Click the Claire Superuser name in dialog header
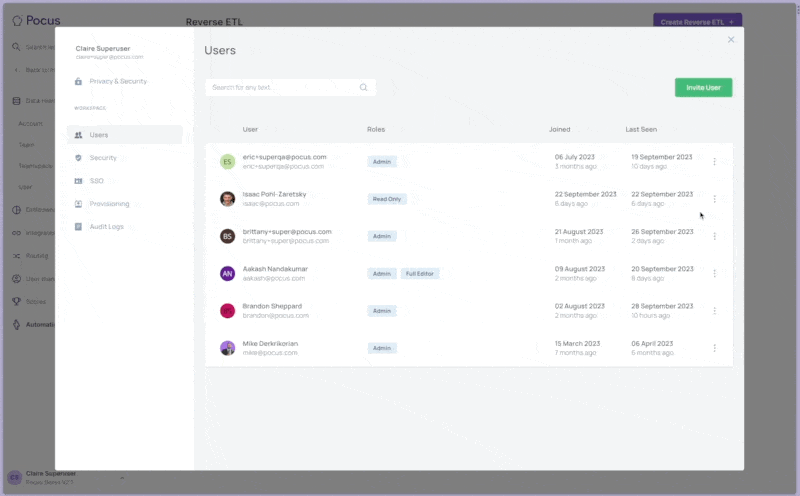 [x=103, y=48]
